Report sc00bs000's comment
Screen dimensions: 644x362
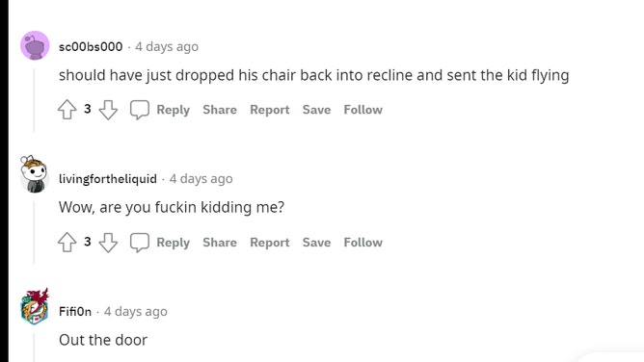(270, 110)
